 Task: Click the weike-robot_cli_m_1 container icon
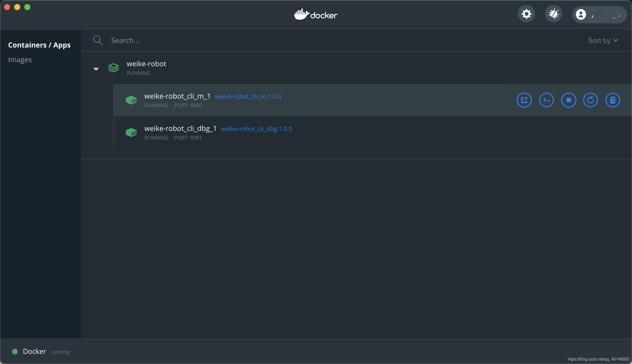[131, 100]
